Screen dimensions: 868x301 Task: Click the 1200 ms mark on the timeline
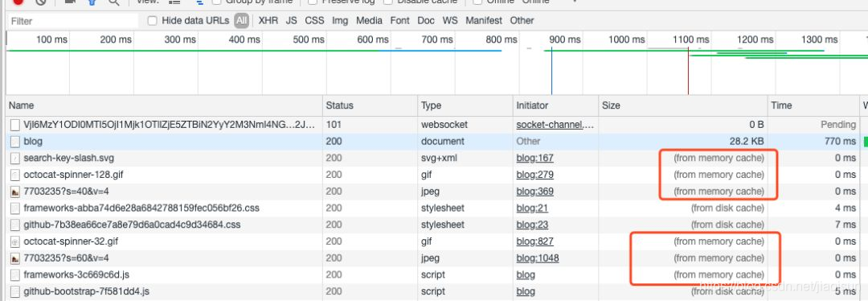pyautogui.click(x=755, y=39)
